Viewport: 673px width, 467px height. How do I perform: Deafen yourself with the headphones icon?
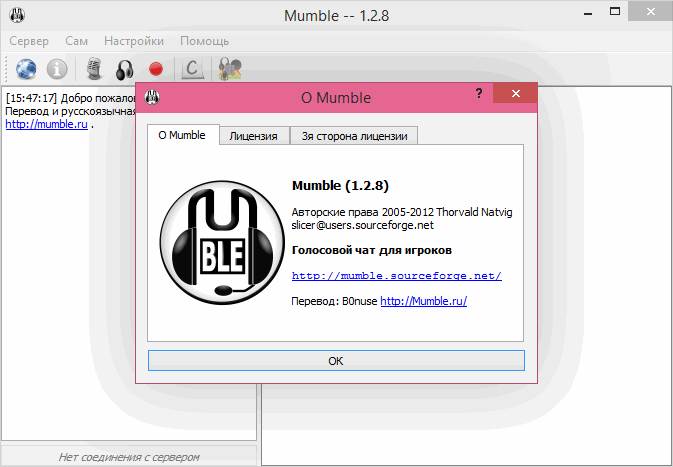[124, 70]
